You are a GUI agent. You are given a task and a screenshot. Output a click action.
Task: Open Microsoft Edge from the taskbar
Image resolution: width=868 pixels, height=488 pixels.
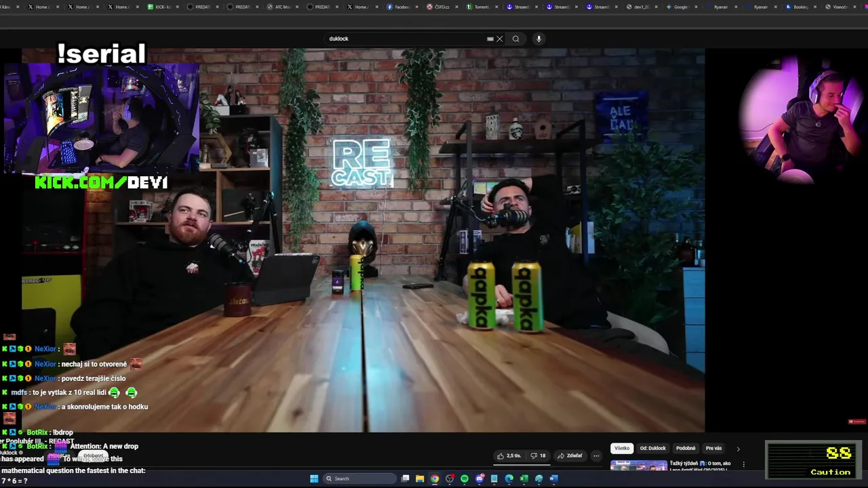pyautogui.click(x=509, y=479)
